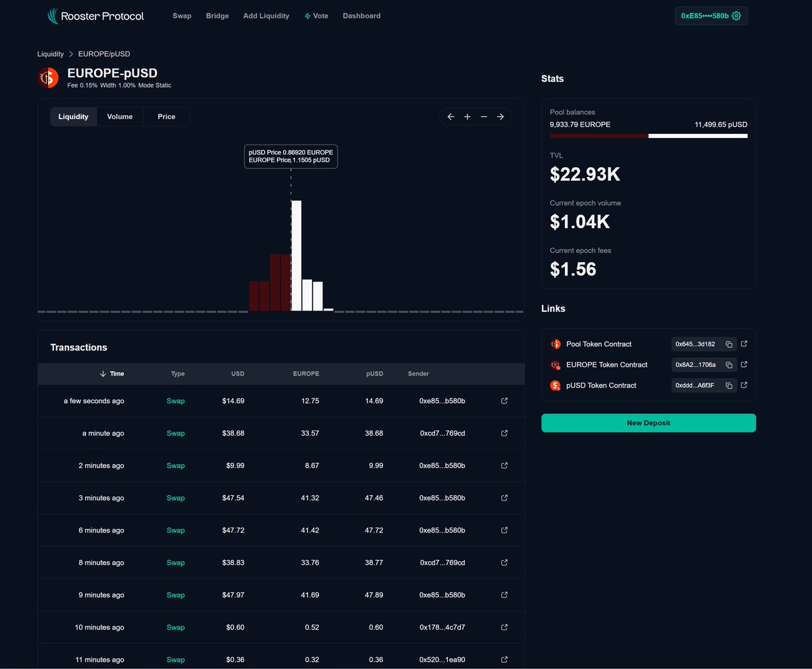Open Pool Token Contract in explorer
This screenshot has width=812, height=669.
744,344
